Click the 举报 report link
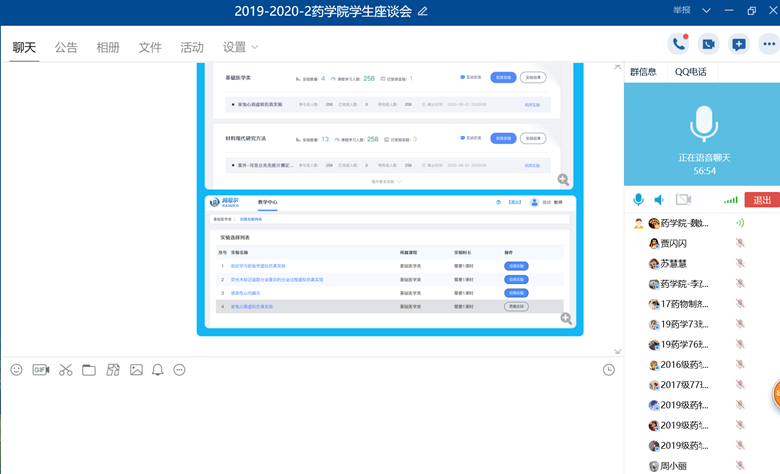780x474 pixels. point(683,11)
